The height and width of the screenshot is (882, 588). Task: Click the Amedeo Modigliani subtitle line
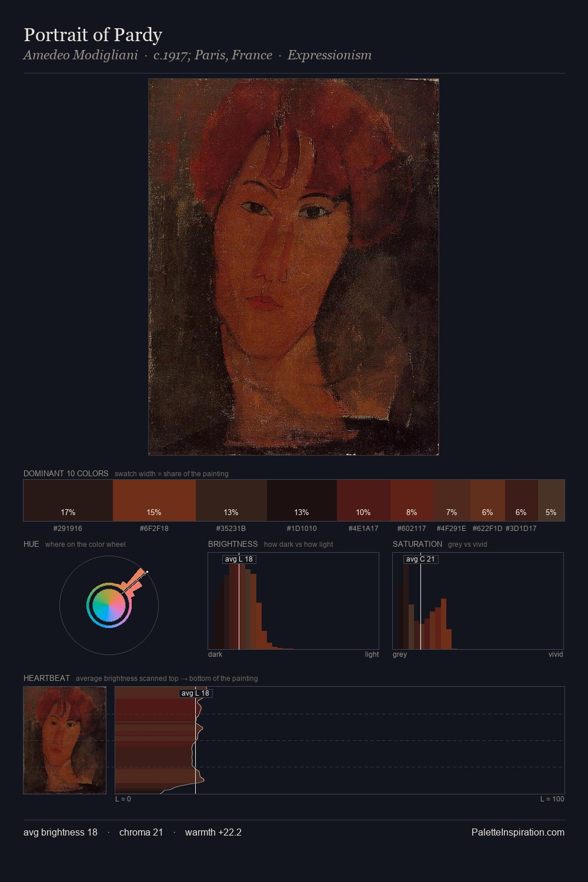[x=198, y=55]
